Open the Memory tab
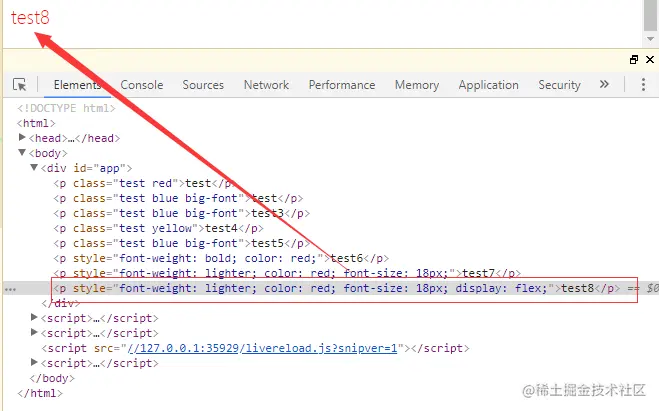Screen dimensions: 659x411 [x=417, y=85]
